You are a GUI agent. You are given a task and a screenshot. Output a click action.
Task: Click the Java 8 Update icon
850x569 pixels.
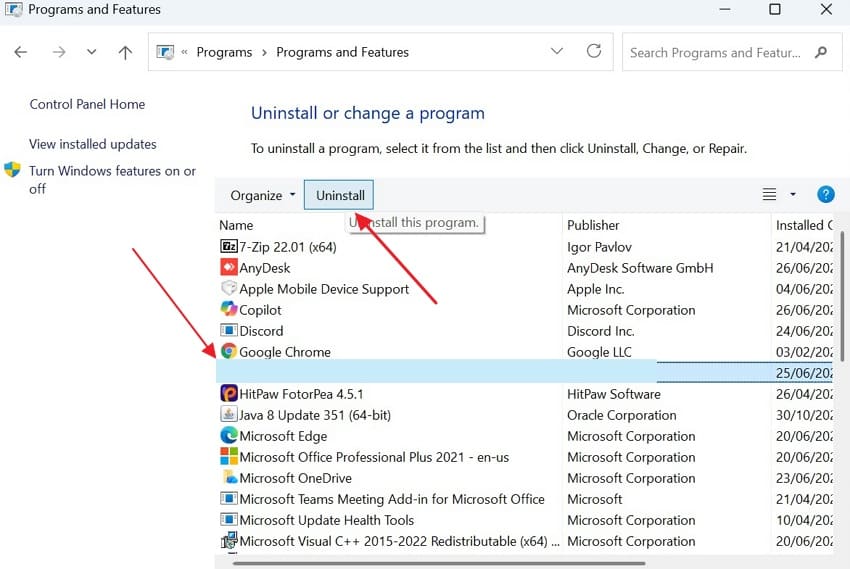229,415
